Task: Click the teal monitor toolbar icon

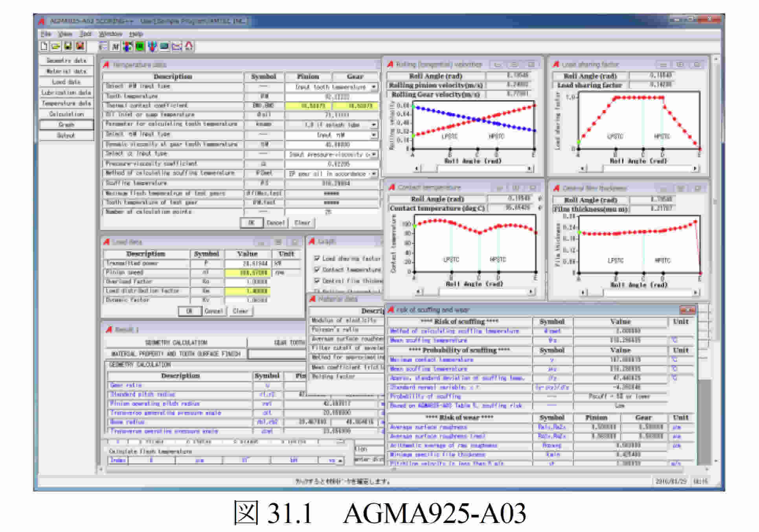Action: tap(164, 46)
